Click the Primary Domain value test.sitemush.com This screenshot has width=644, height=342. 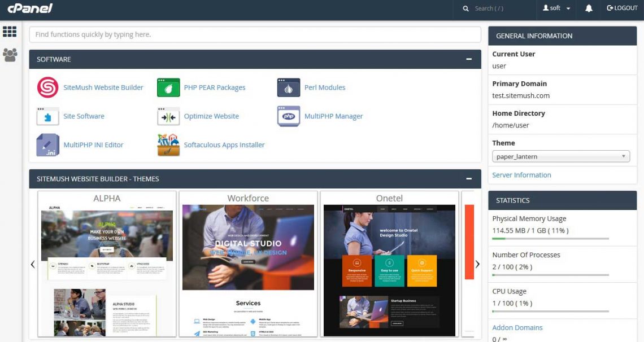click(x=521, y=95)
